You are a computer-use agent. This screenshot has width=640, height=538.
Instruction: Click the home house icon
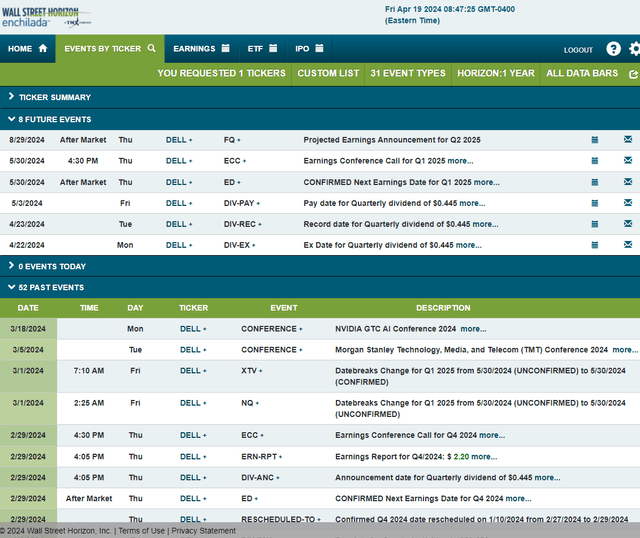pyautogui.click(x=43, y=48)
